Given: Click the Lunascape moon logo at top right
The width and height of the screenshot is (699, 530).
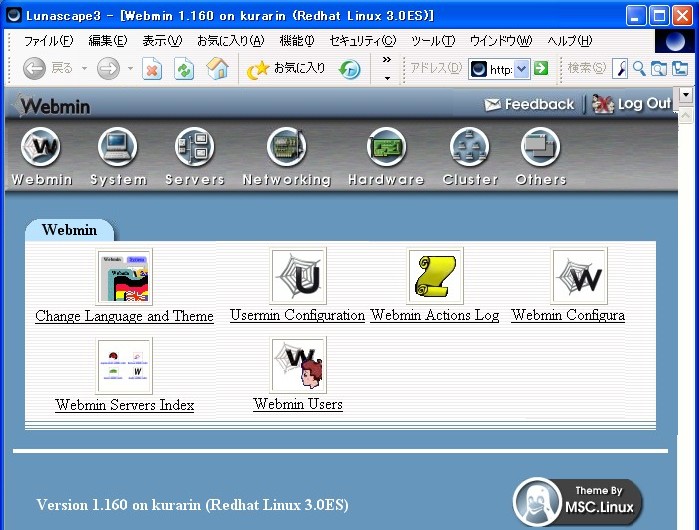Looking at the screenshot, I should point(674,42).
